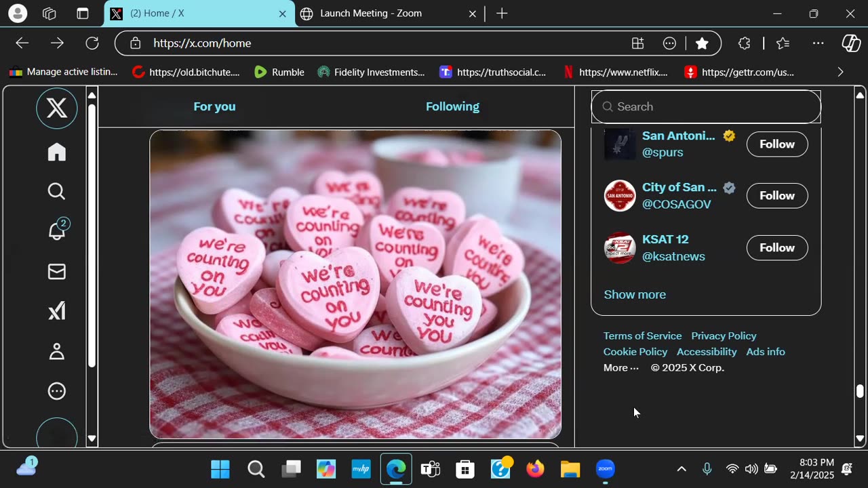Viewport: 868px width, 488px height.
Task: Open Cookie Policy link
Action: pyautogui.click(x=635, y=352)
